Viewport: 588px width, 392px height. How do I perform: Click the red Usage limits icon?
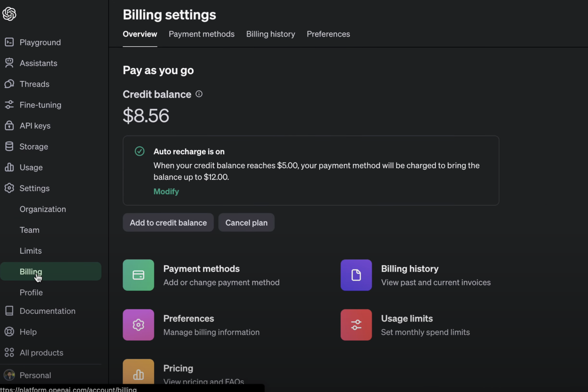356,325
